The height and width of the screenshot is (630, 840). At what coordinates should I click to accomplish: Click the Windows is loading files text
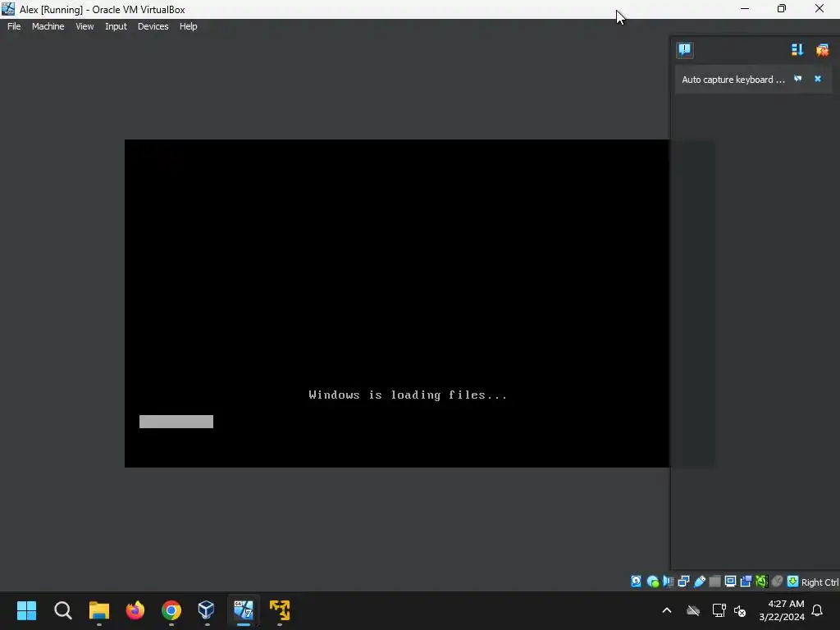coord(408,395)
